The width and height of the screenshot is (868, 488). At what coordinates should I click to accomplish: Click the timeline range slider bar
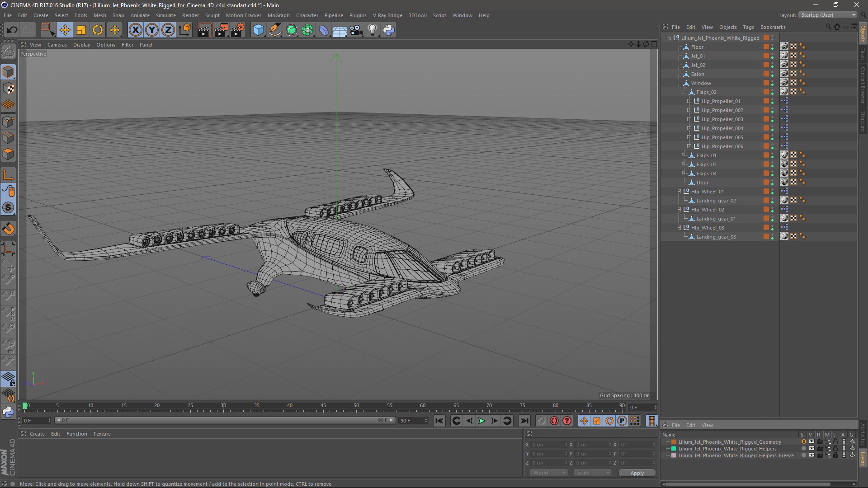coord(225,421)
